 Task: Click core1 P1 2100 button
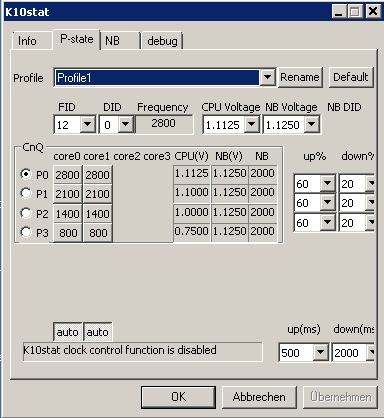98,194
